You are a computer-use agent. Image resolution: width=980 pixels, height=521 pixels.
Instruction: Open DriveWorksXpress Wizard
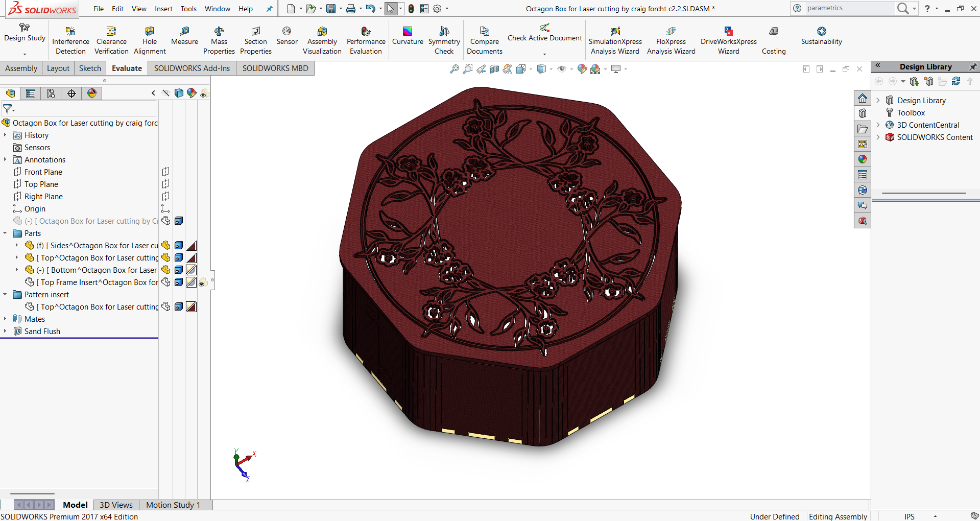[728, 40]
